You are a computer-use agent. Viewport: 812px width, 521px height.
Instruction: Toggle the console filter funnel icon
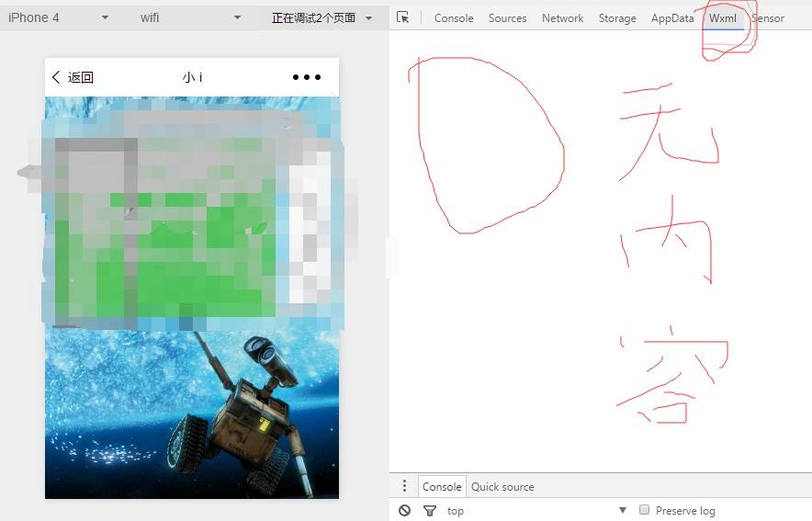[429, 511]
